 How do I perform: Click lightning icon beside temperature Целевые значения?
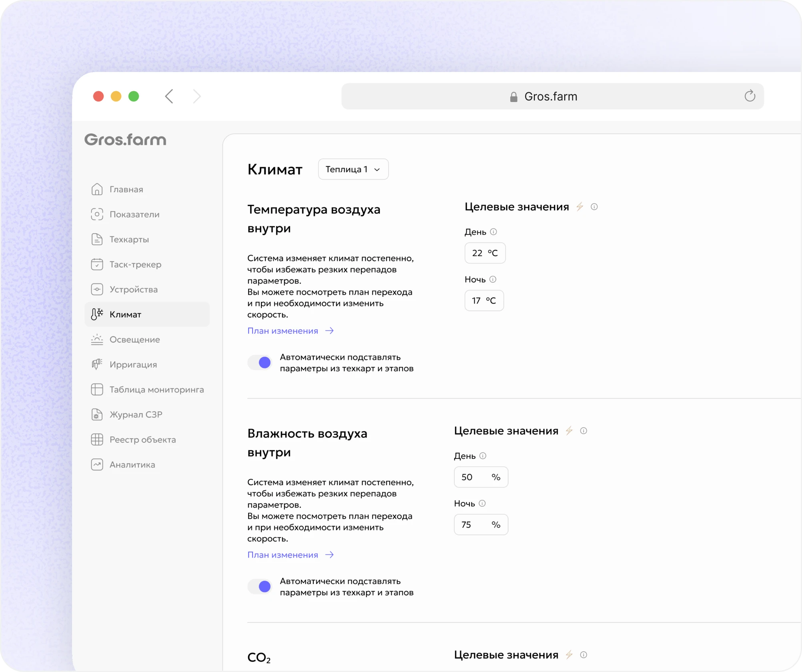pos(580,207)
